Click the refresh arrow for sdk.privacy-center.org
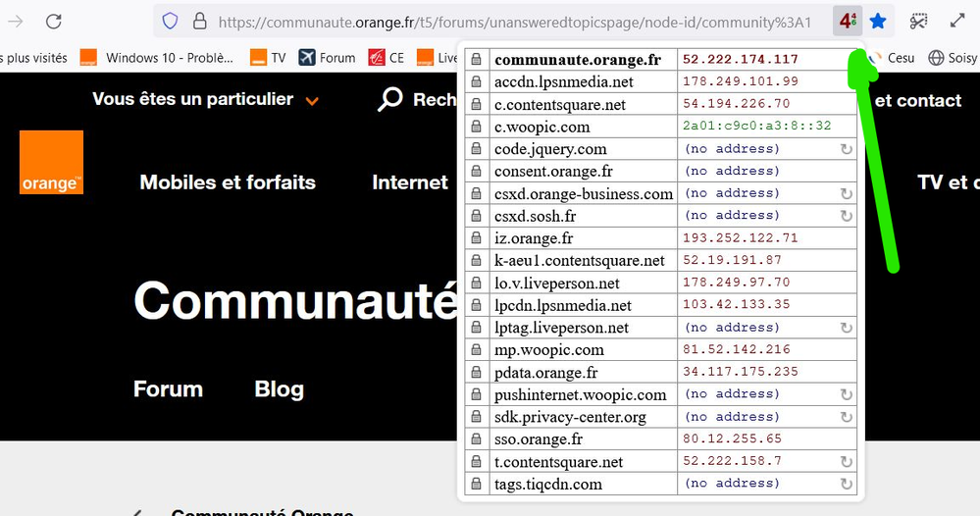The height and width of the screenshot is (516, 980). click(x=847, y=417)
